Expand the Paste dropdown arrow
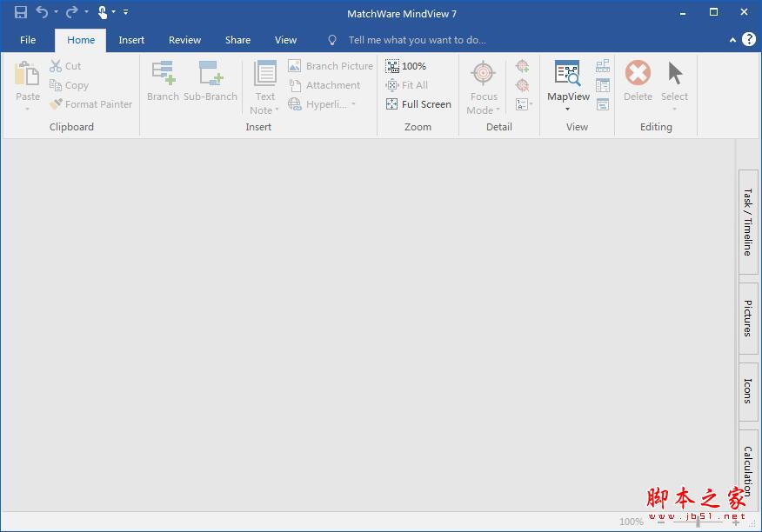Screen dimensions: 762x532 tap(27, 110)
